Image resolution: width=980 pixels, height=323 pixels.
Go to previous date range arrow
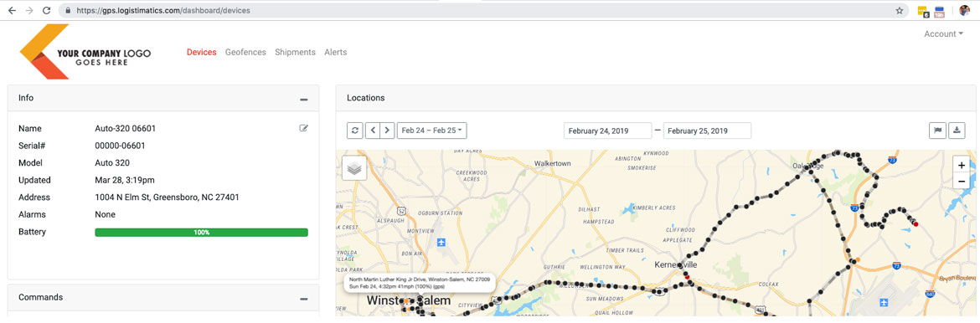pos(373,131)
